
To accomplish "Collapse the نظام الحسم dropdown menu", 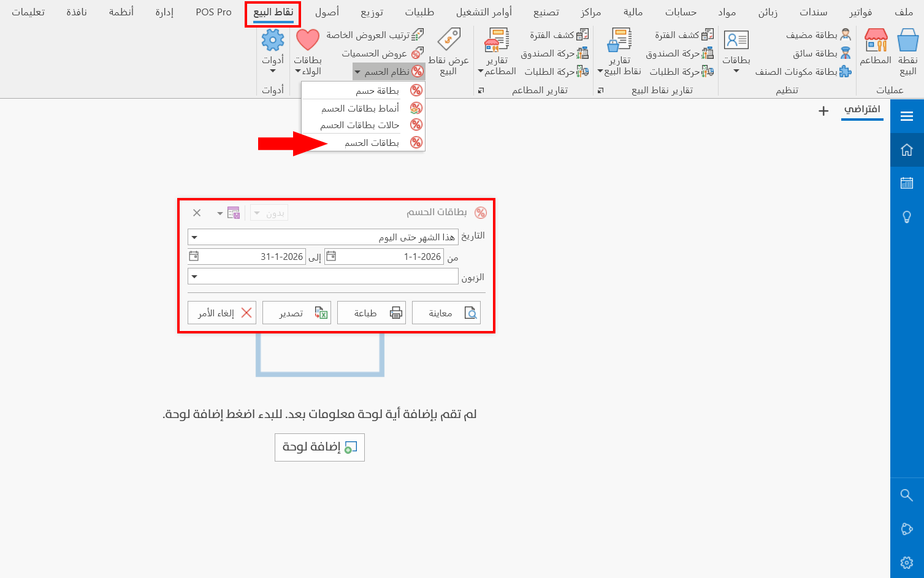I will [x=389, y=72].
